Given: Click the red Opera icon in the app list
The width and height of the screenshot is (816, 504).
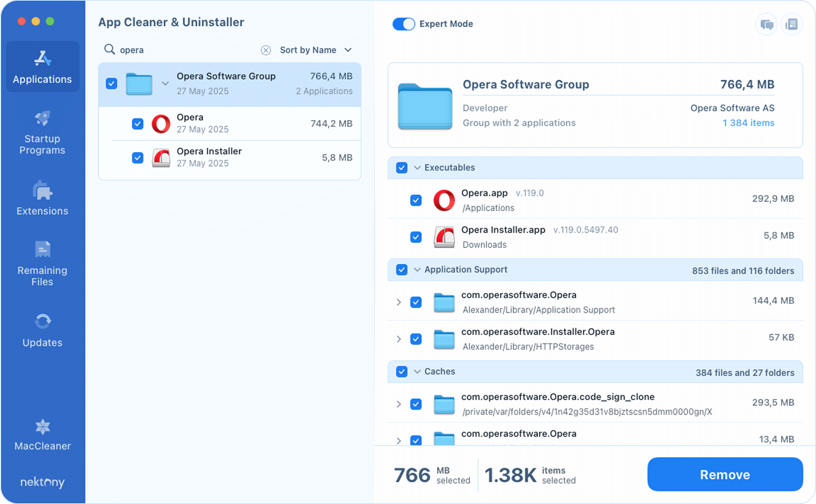Looking at the screenshot, I should point(161,124).
